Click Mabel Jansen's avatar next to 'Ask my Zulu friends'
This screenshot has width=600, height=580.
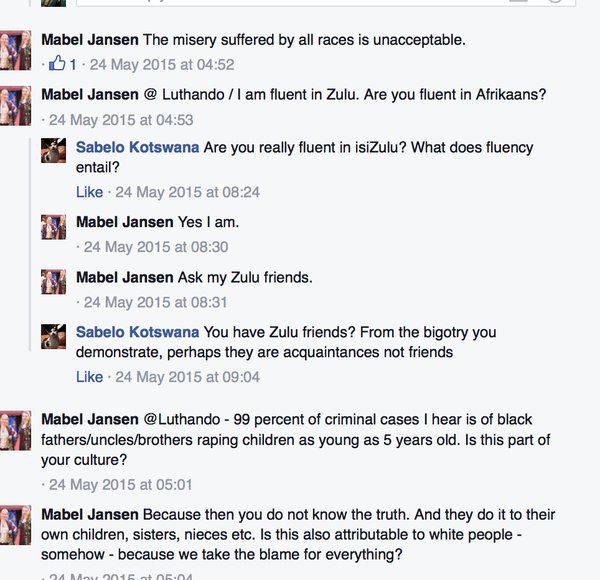54,283
